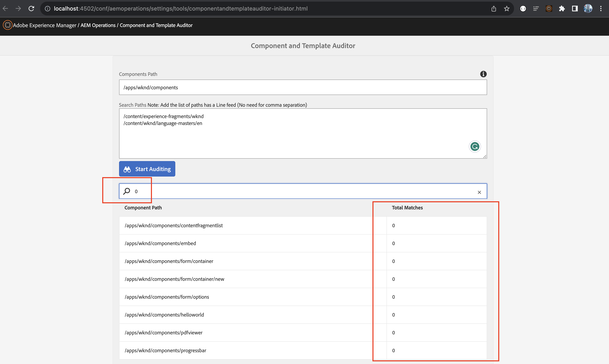
Task: Click the browser back arrow
Action: (x=5, y=9)
